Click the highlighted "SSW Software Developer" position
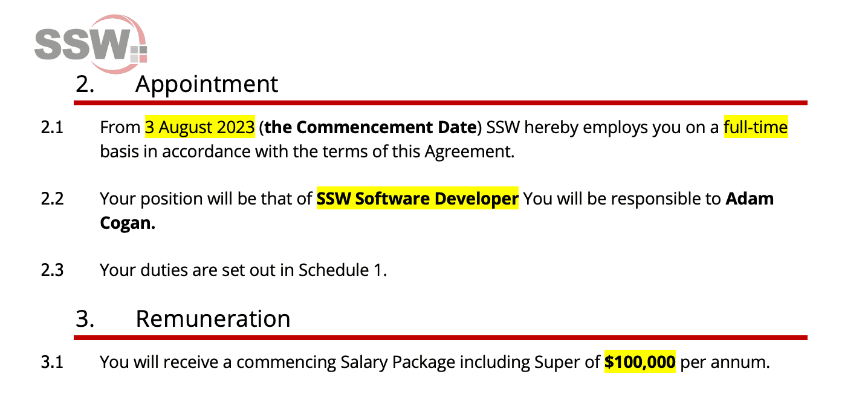This screenshot has width=868, height=397. pyautogui.click(x=418, y=198)
